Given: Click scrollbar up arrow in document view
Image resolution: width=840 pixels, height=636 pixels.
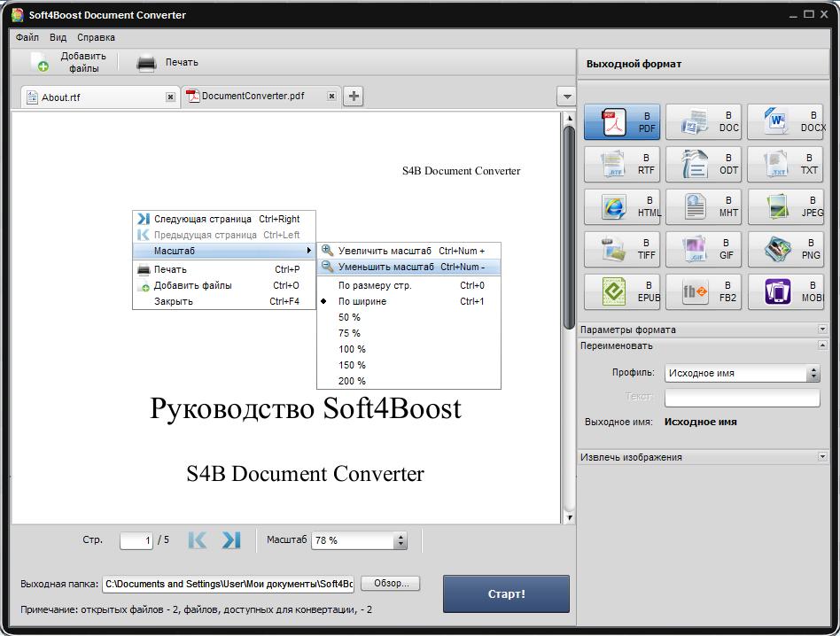Looking at the screenshot, I should pos(569,118).
